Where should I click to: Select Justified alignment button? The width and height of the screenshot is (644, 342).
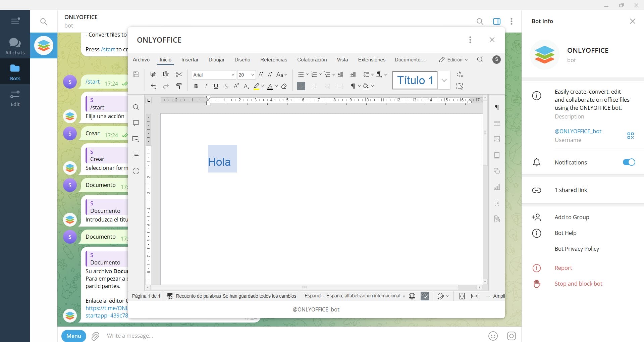(340, 86)
